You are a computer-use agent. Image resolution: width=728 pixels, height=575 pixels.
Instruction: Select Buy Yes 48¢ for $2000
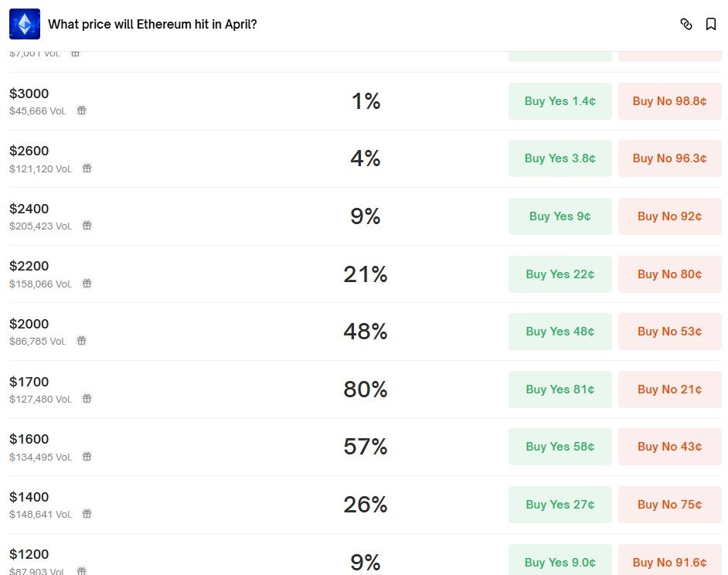pyautogui.click(x=560, y=332)
